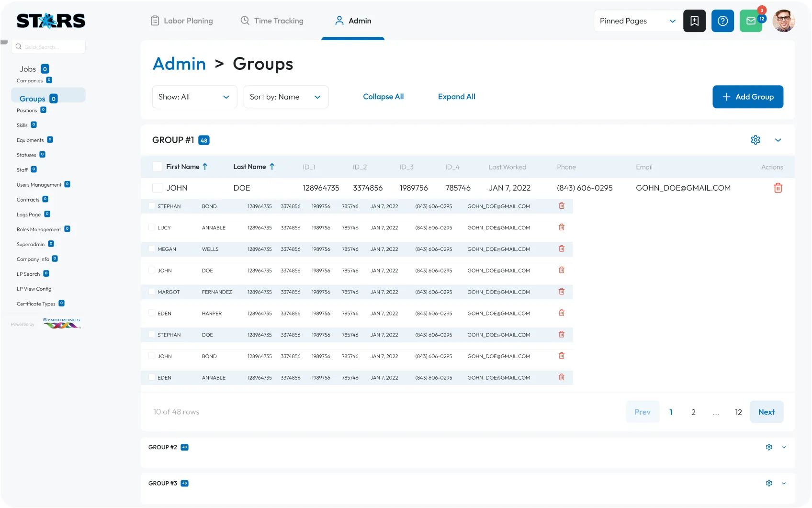Viewport: 812px width, 508px height.
Task: Click the Add Group button
Action: 747,97
